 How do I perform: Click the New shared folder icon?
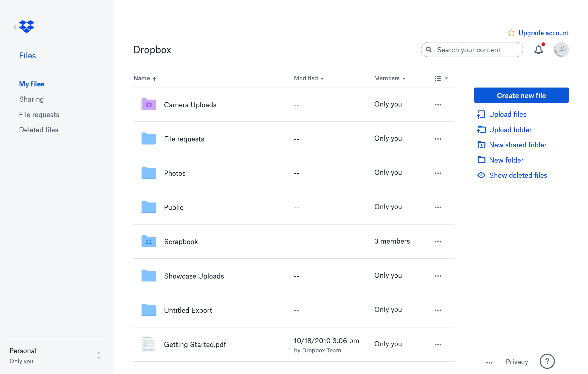pos(481,145)
